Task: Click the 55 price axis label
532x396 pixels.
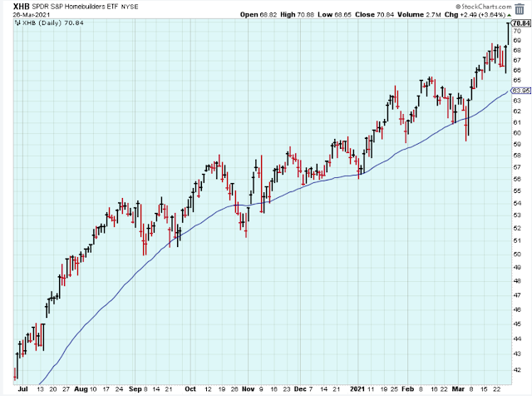Action: click(517, 191)
